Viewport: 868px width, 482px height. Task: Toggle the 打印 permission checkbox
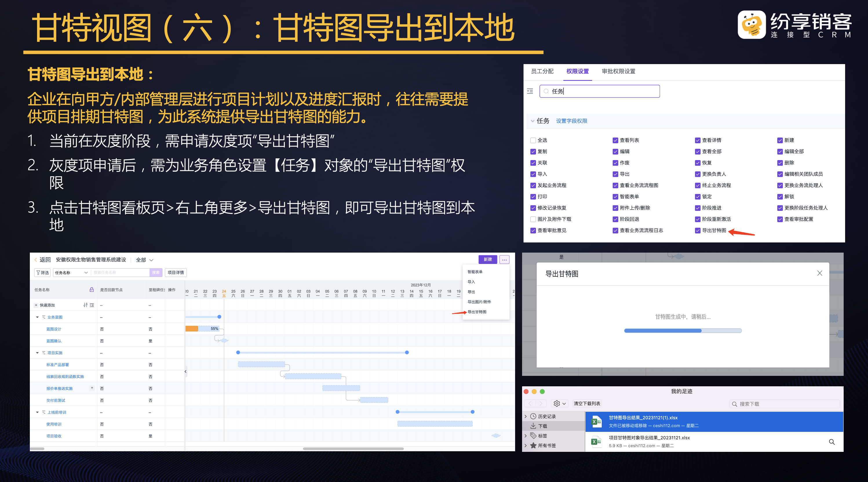[x=533, y=197]
